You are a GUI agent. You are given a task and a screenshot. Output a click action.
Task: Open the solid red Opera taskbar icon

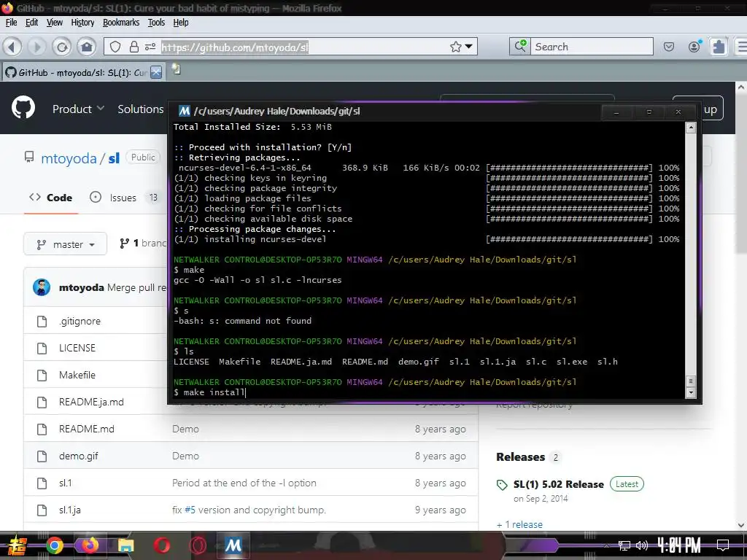pyautogui.click(x=161, y=545)
